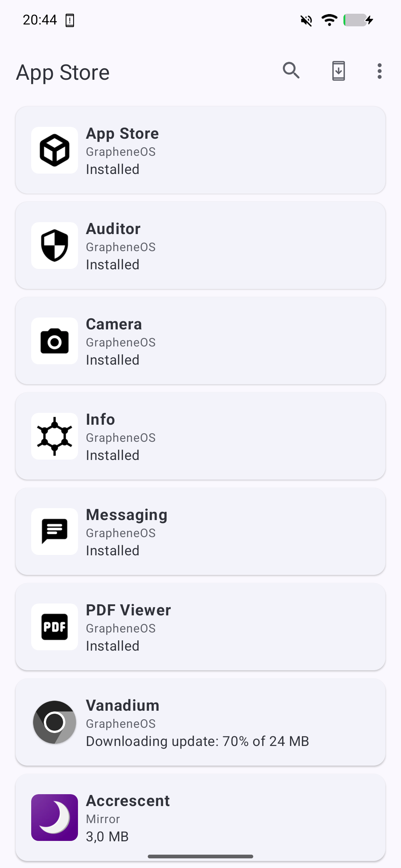
Task: Tap the Accrescent moon icon
Action: click(55, 818)
